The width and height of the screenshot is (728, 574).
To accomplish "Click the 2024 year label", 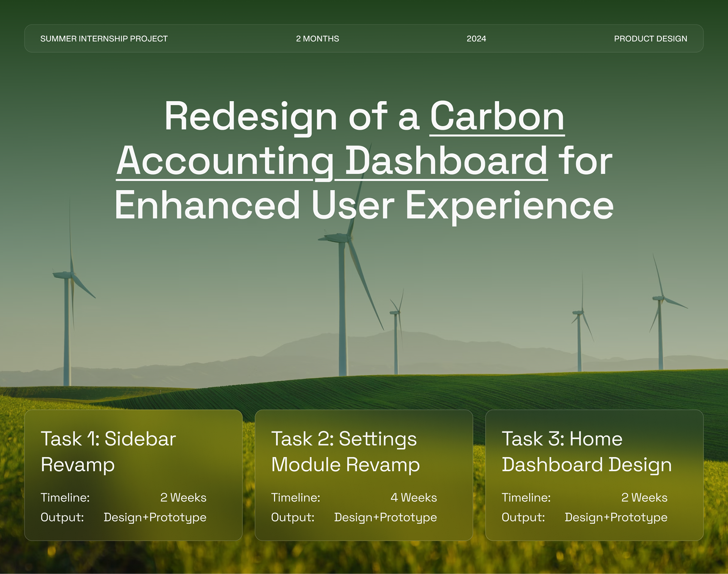I will pos(476,39).
